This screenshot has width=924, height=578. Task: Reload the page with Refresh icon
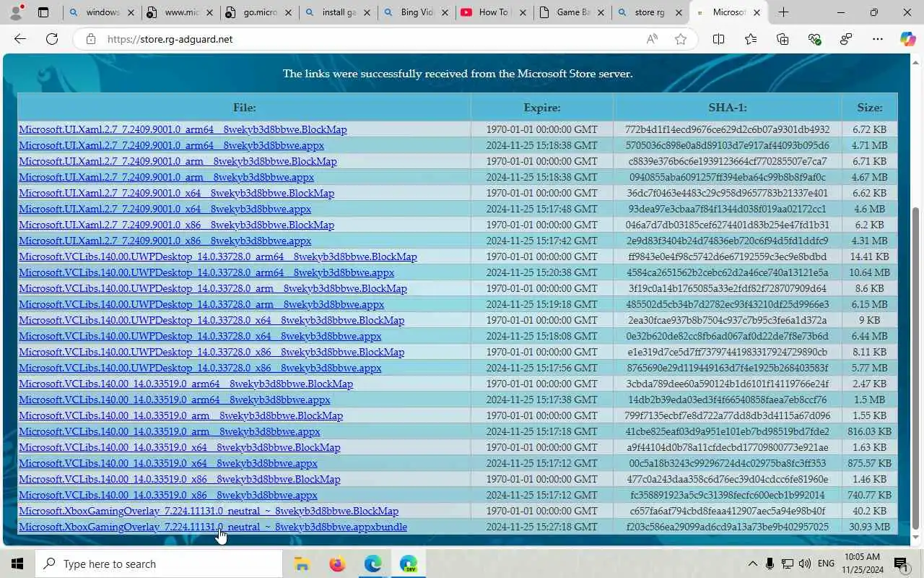(x=52, y=39)
